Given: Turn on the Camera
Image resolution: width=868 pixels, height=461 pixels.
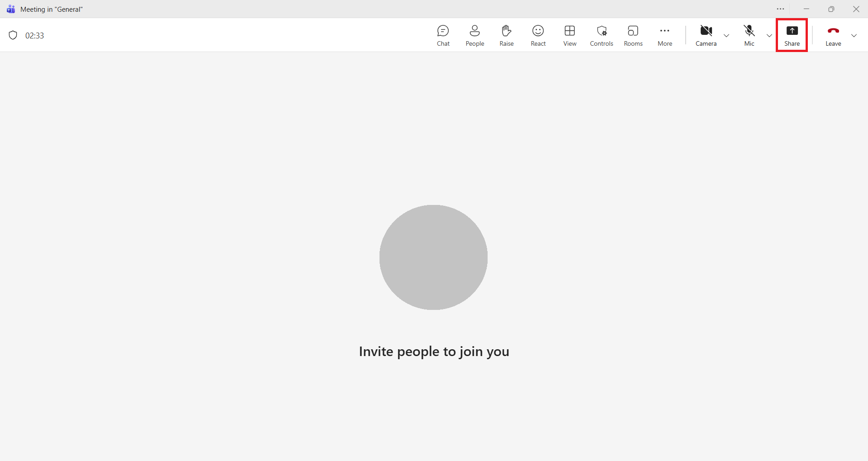Looking at the screenshot, I should point(706,35).
